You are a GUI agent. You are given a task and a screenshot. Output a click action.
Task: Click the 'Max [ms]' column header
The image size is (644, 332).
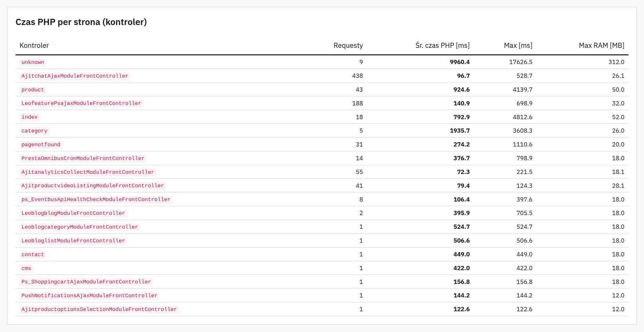point(518,46)
